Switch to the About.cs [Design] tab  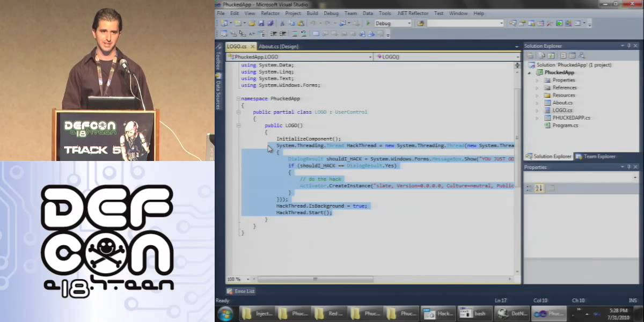[279, 47]
